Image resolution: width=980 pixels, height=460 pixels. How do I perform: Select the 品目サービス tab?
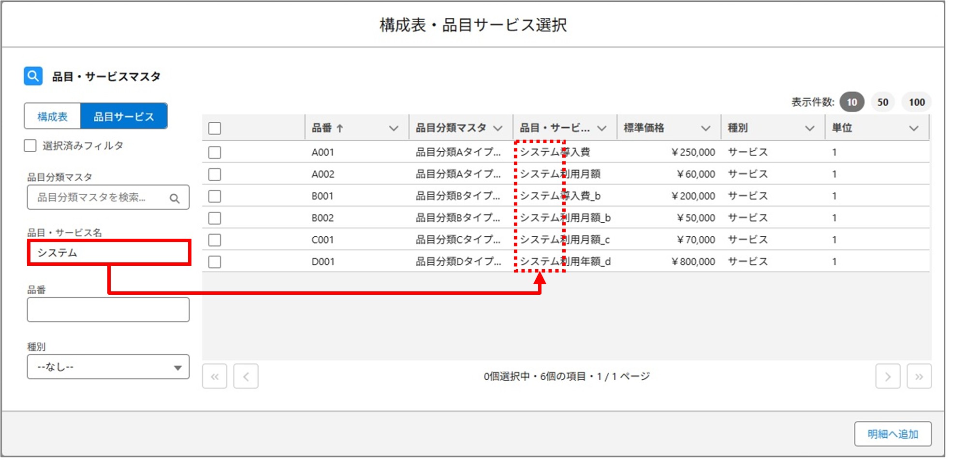coord(124,116)
